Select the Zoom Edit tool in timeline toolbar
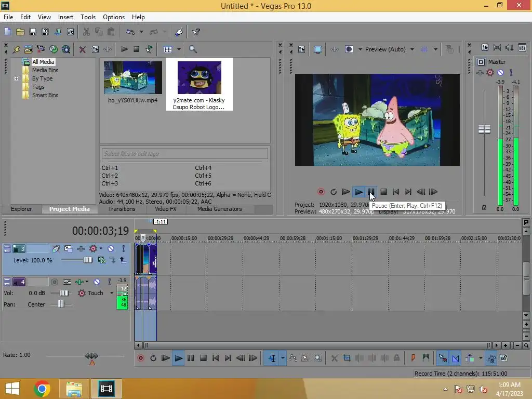This screenshot has height=399, width=532. point(317,358)
